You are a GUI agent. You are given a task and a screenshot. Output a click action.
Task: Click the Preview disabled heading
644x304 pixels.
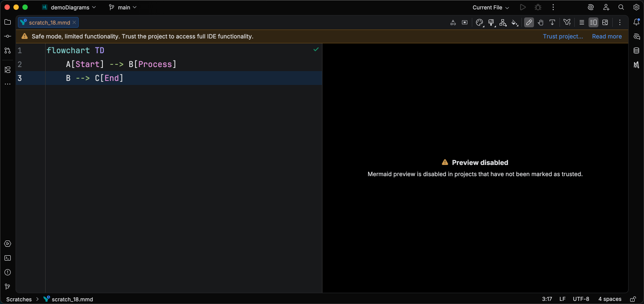pyautogui.click(x=480, y=162)
